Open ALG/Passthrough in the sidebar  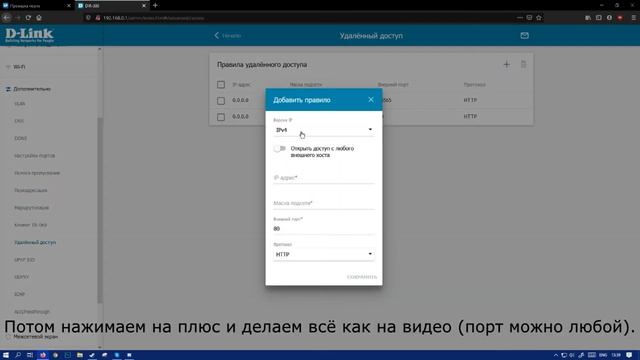[x=32, y=312]
